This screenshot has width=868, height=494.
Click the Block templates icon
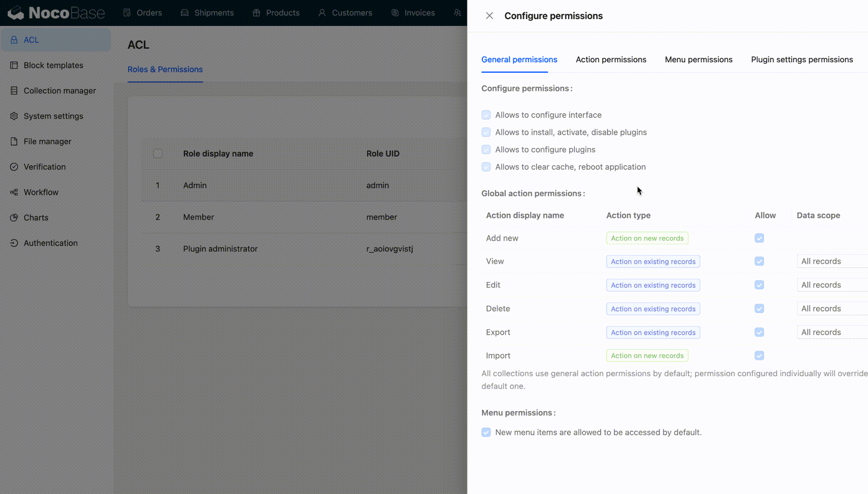pos(14,66)
